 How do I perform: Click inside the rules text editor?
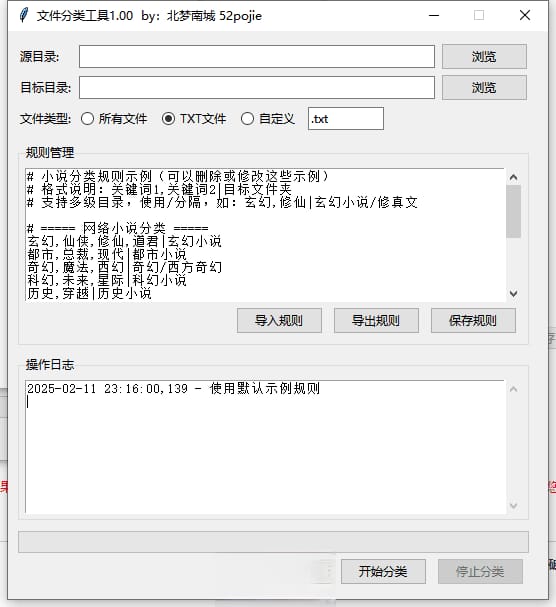266,235
